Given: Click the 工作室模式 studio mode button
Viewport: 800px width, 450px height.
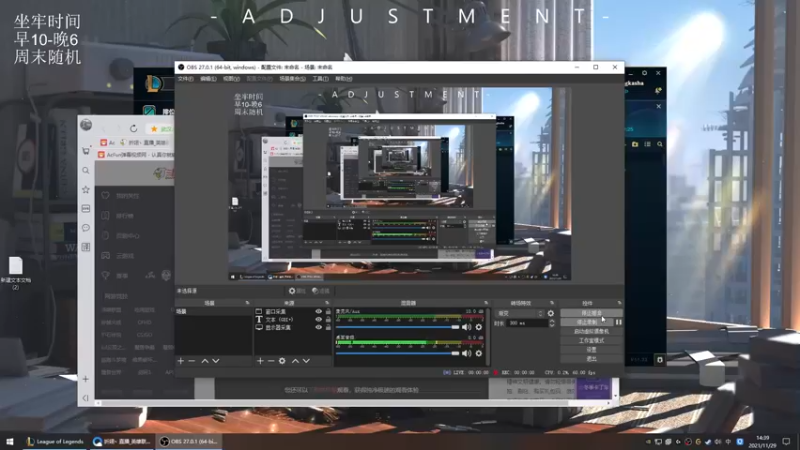Looking at the screenshot, I should click(x=591, y=340).
